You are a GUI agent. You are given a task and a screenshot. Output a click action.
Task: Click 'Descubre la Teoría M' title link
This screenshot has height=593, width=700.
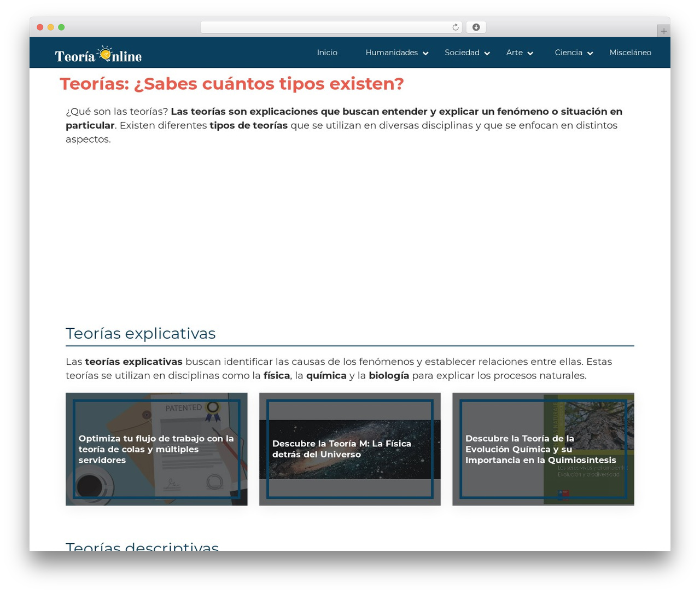342,449
